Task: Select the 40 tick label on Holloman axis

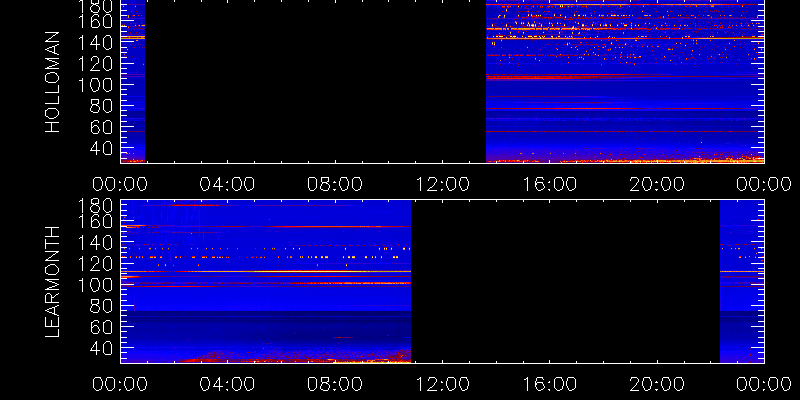Action: point(103,148)
